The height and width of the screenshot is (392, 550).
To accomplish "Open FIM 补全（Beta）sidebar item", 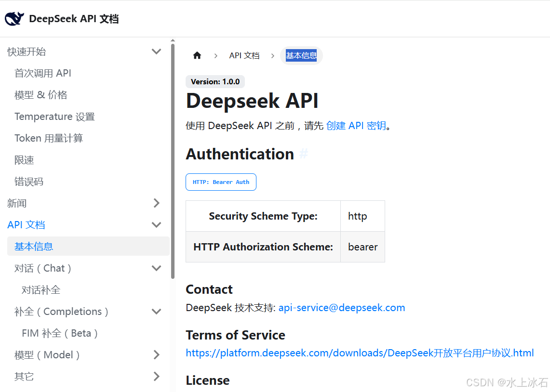I will coord(60,333).
